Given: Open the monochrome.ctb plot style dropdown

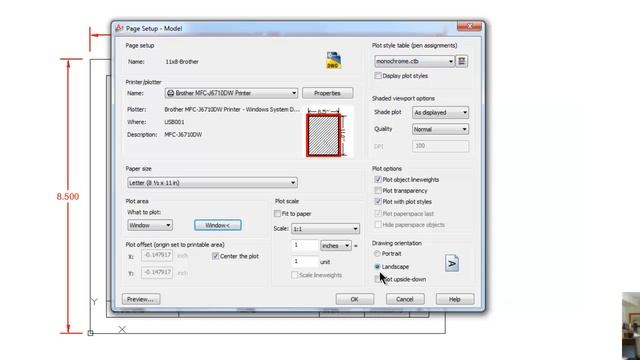Looking at the screenshot, I should (x=414, y=61).
